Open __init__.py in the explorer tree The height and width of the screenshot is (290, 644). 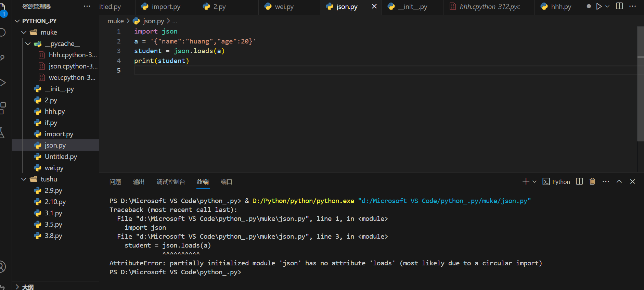[x=55, y=89]
